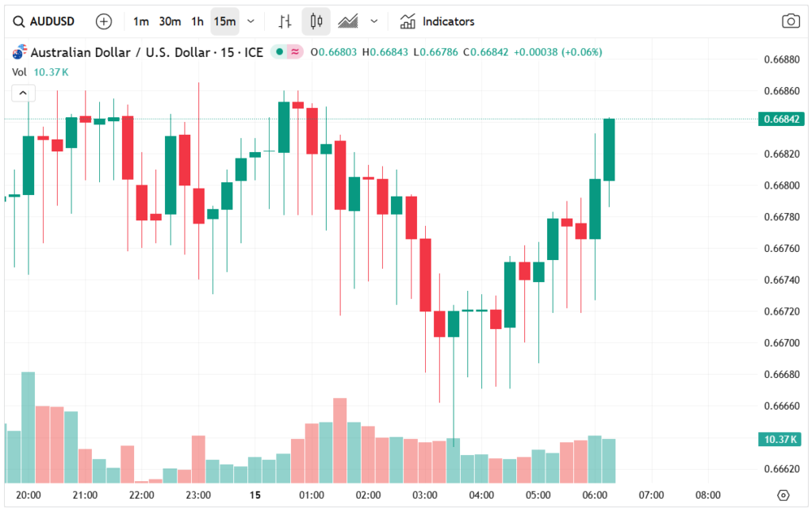Screen dimensions: 812x512
Task: Open the Indicators dialog
Action: pos(438,21)
